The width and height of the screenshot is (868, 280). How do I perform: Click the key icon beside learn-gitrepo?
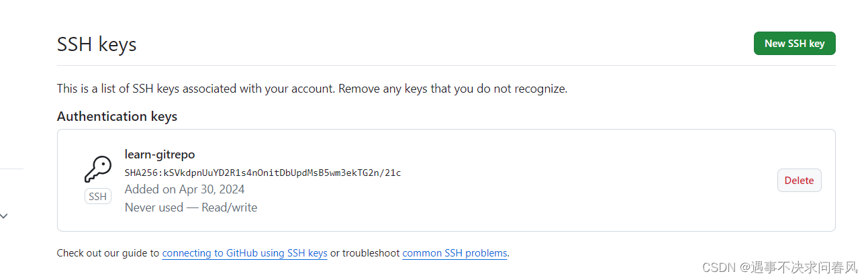pos(98,169)
